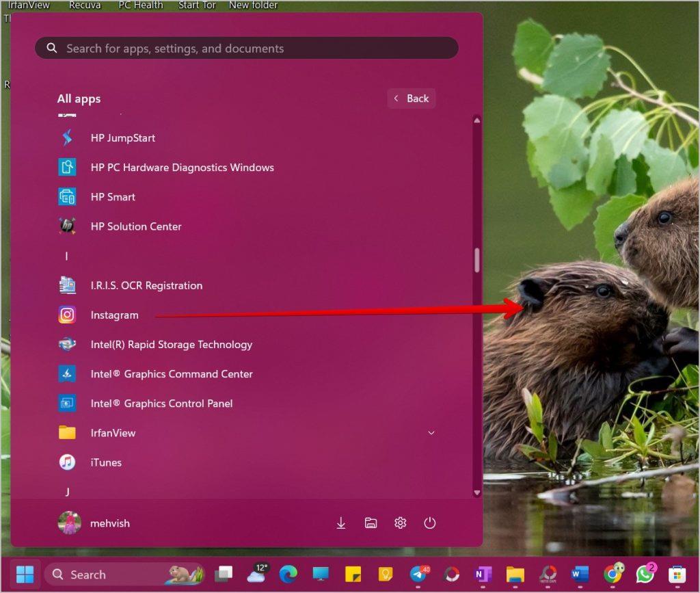Launch Microsoft Edge from taskbar
Screen dimensions: 700x593
tap(288, 575)
